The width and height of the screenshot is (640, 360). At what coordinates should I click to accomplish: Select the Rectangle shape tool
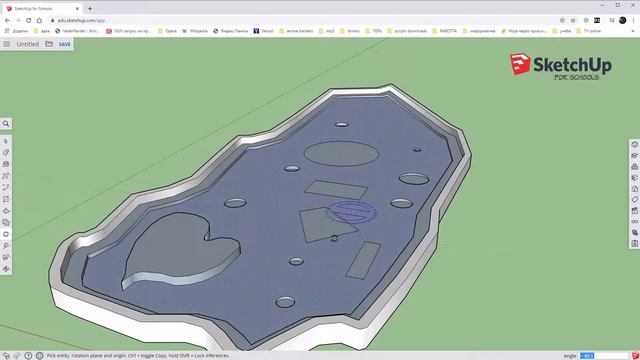[6, 199]
